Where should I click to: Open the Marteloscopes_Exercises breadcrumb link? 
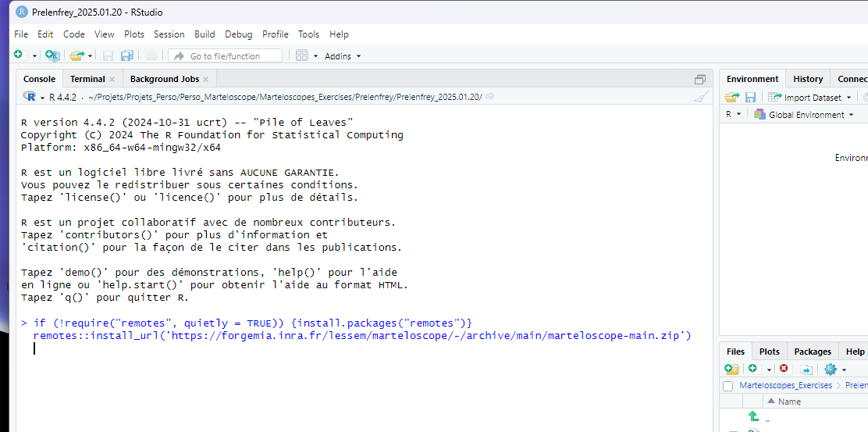pos(785,385)
